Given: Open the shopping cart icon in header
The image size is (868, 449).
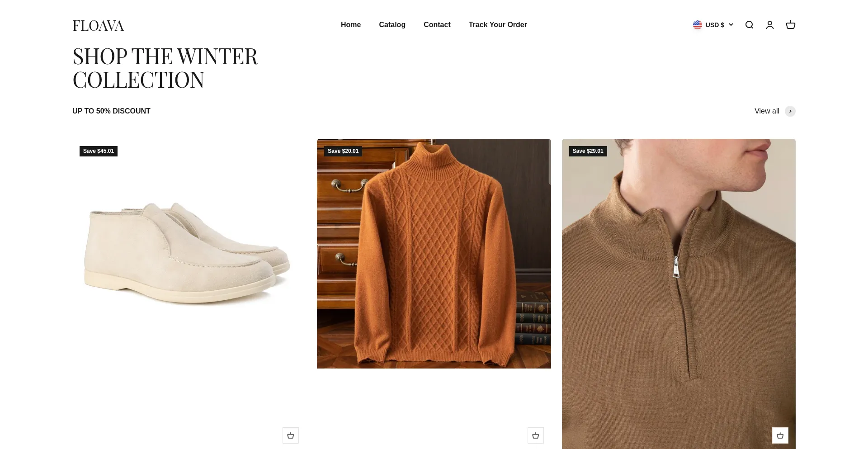Looking at the screenshot, I should pos(791,25).
